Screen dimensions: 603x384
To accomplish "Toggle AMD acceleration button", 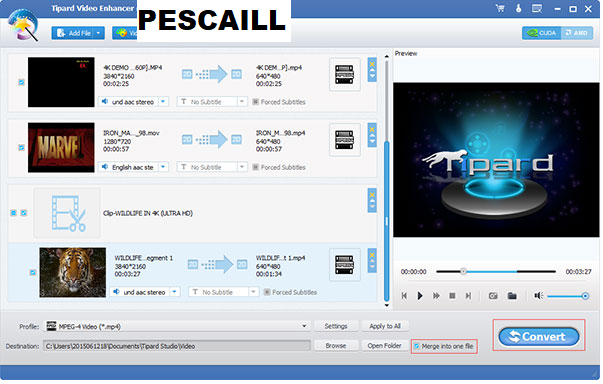I will point(577,33).
